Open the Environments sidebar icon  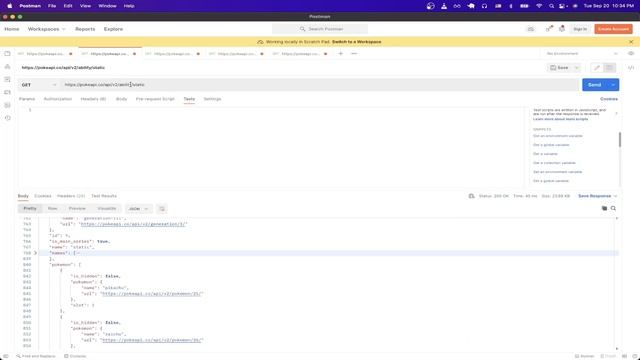[7, 79]
